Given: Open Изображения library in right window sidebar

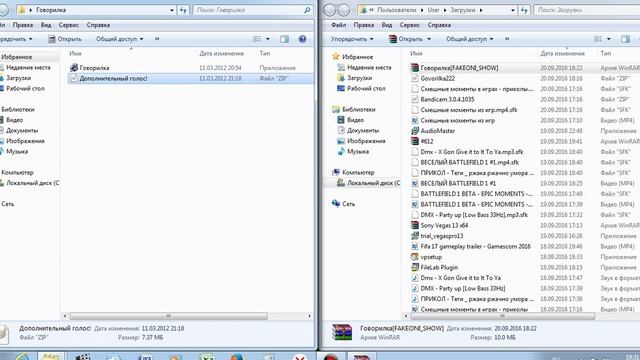Looking at the screenshot, I should pos(366,141).
